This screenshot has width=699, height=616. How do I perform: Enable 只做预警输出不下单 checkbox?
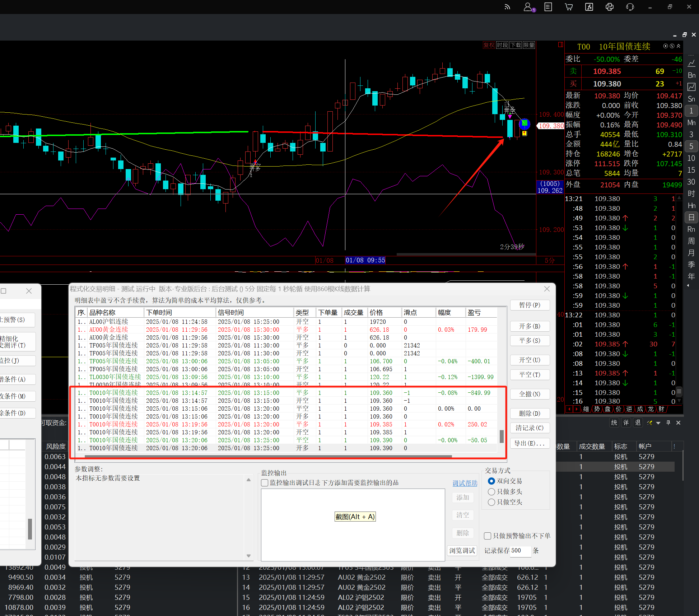[x=488, y=536]
